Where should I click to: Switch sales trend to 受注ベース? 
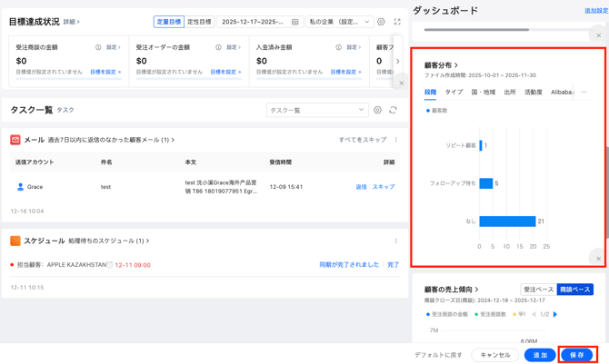[538, 290]
